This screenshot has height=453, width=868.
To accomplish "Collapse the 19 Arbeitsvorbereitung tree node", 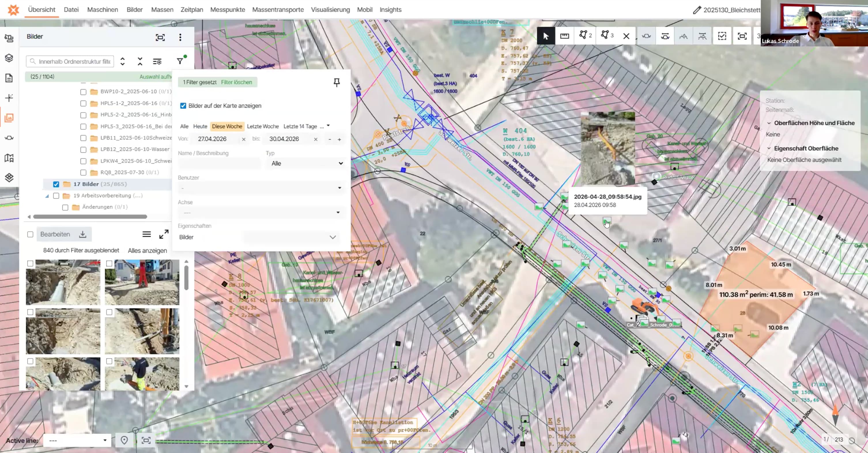I will click(x=47, y=196).
